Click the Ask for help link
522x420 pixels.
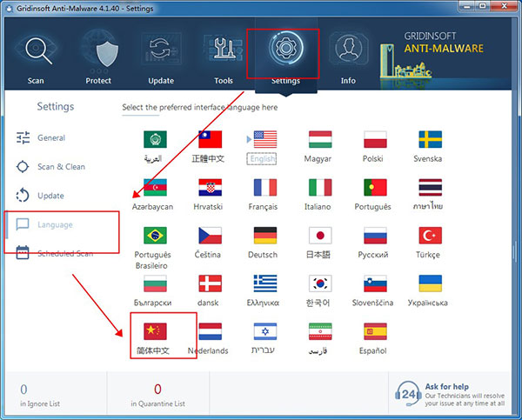click(447, 386)
